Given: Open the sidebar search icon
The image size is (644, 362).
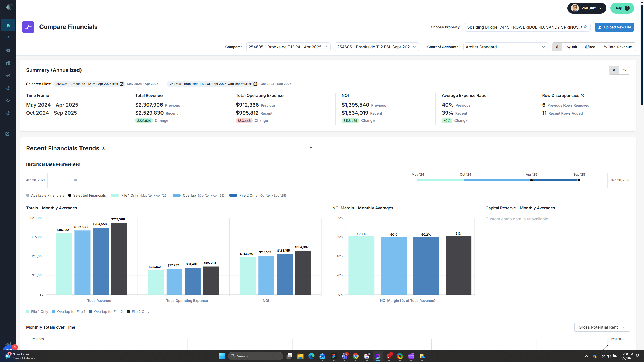Looking at the screenshot, I should coord(8,38).
